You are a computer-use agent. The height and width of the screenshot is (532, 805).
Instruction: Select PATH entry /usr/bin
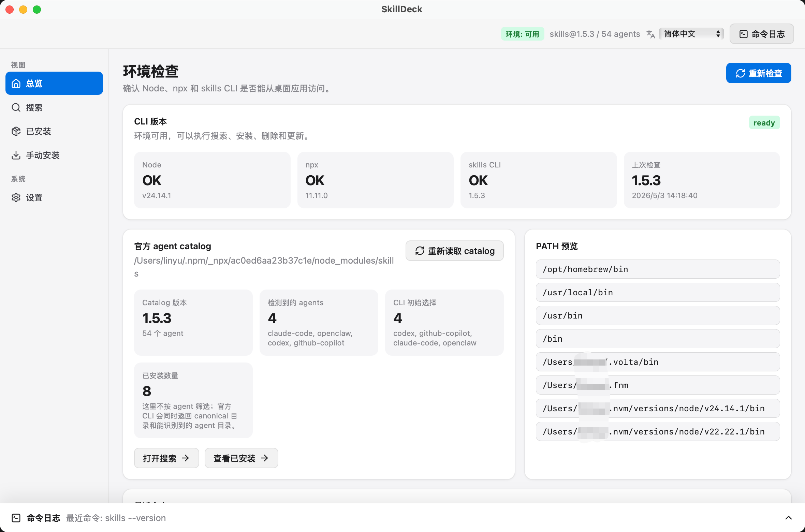pyautogui.click(x=658, y=315)
